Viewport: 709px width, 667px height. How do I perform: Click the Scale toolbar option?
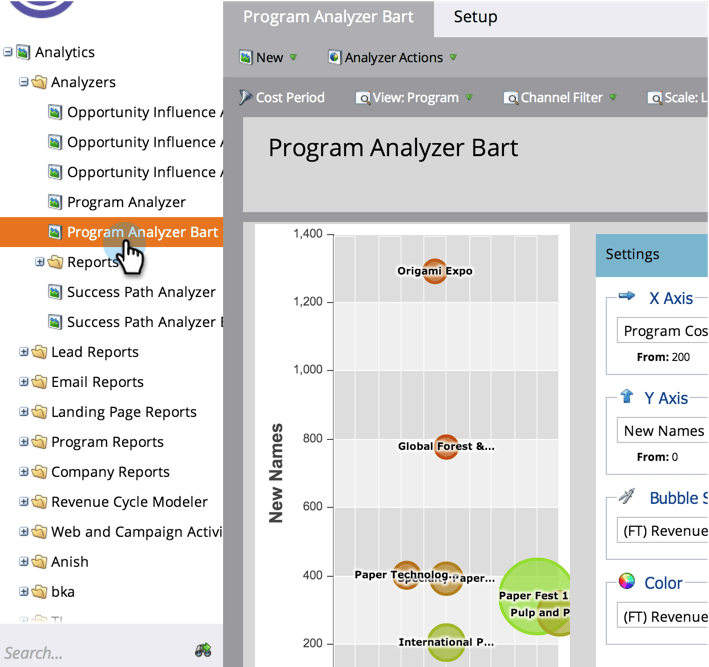[677, 97]
